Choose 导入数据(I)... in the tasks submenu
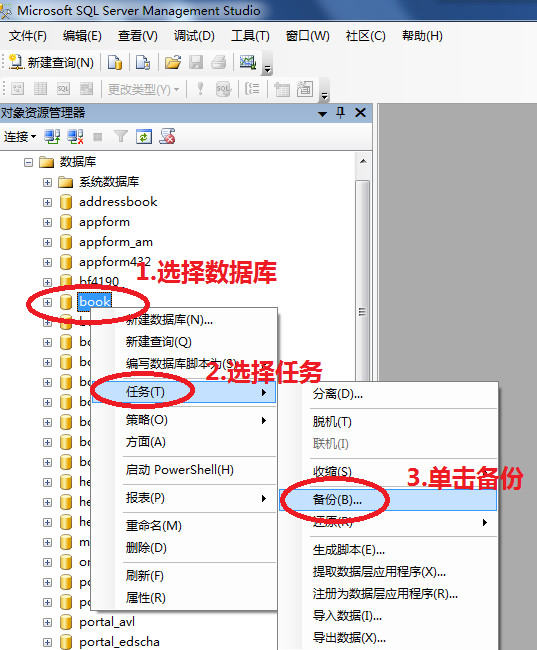This screenshot has width=537, height=650. pos(388,616)
